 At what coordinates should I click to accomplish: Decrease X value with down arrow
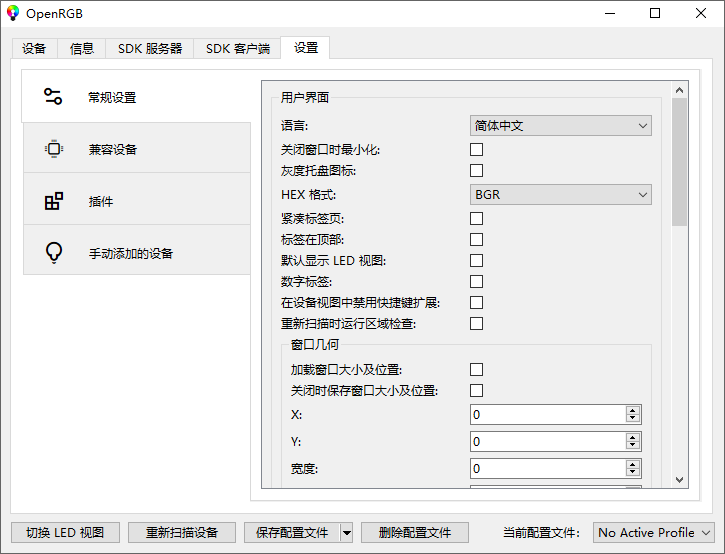coord(633,419)
